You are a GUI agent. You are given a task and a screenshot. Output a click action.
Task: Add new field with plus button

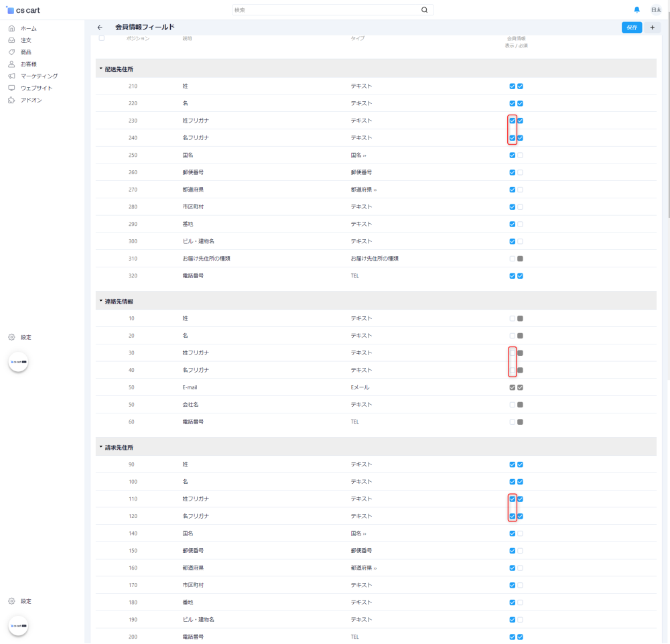tap(652, 27)
